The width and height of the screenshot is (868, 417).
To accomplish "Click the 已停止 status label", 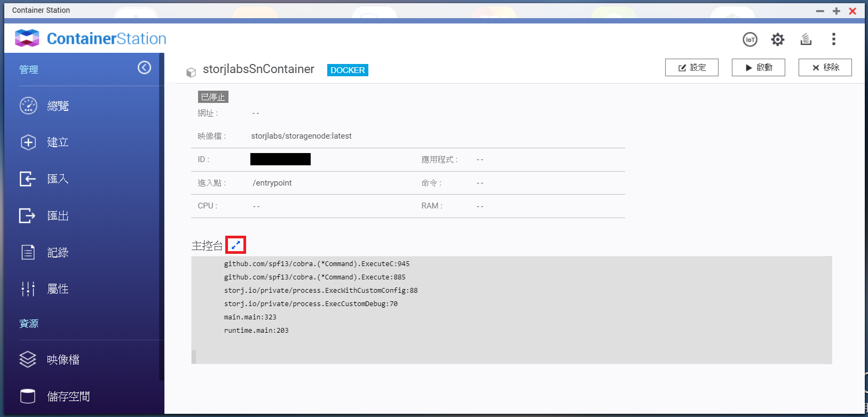I will 213,97.
